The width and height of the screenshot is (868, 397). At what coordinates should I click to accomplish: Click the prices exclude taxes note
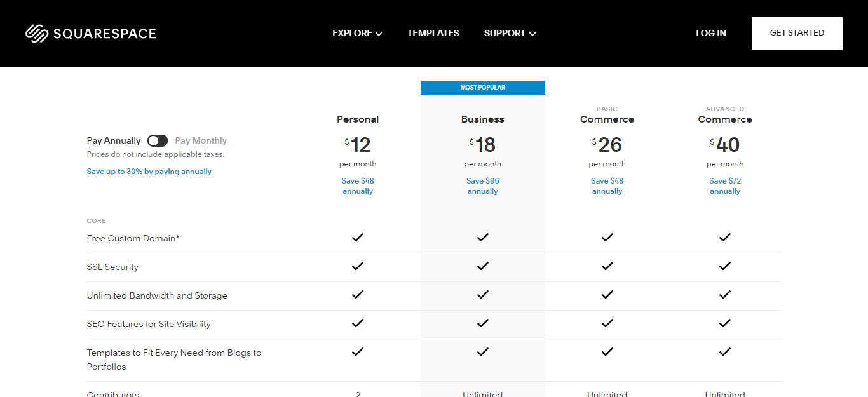(x=156, y=154)
